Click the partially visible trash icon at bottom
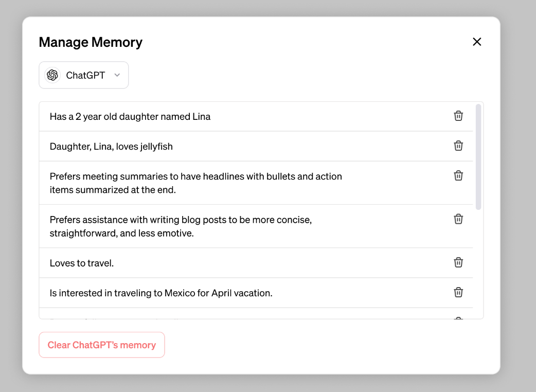 [x=458, y=318]
